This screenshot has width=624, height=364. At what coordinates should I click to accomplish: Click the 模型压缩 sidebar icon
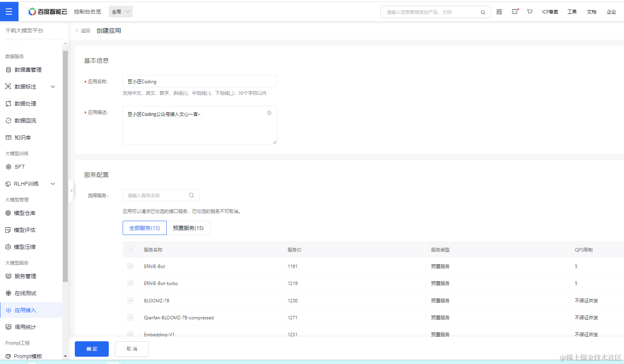8,247
